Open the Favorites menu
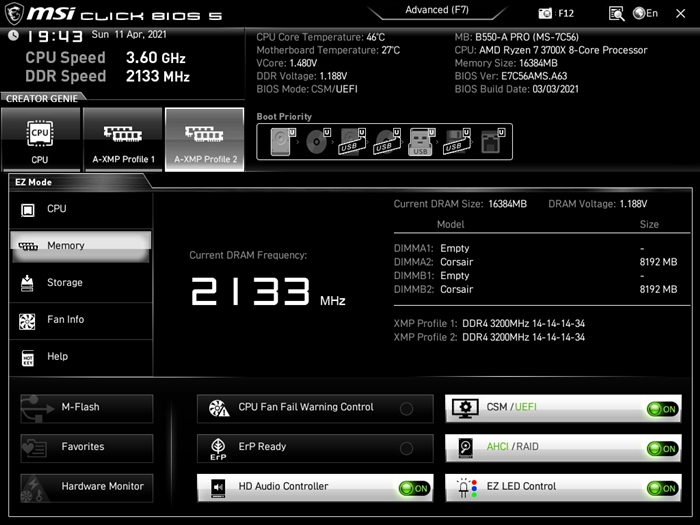The height and width of the screenshot is (525, 700). pos(87,448)
